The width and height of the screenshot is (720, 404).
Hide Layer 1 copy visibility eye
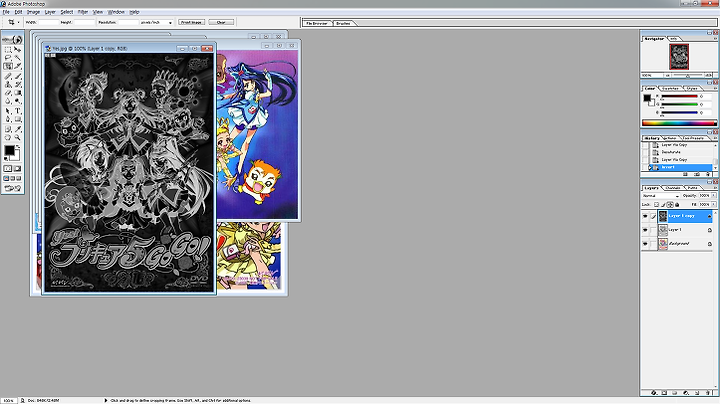click(645, 216)
